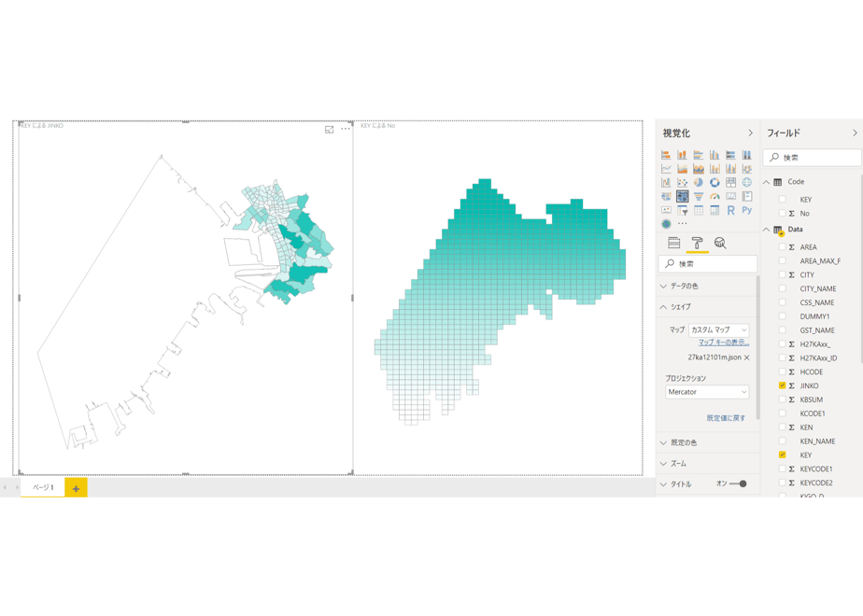Click the format pane search field
The image size is (863, 616).
click(x=708, y=264)
